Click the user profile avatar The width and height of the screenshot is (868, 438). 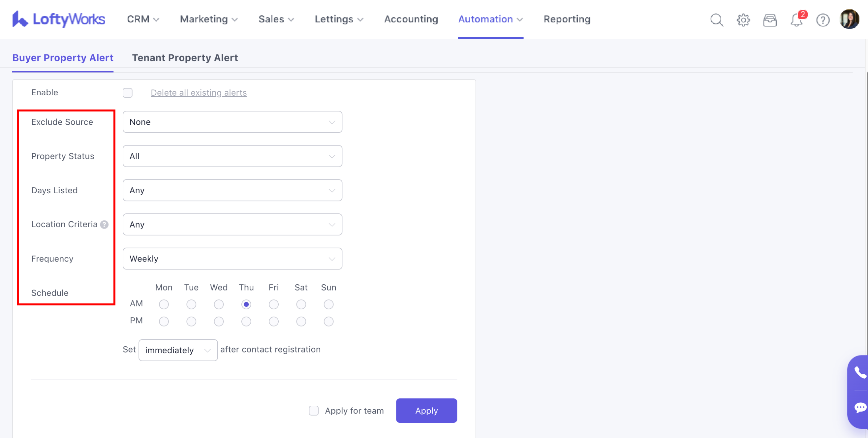(849, 19)
